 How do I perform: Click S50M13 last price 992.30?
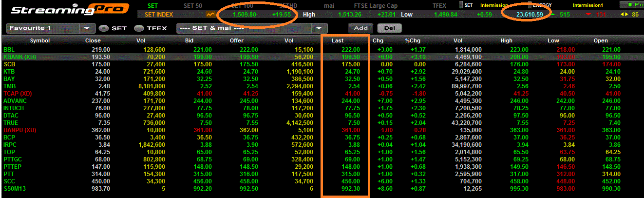[351, 189]
